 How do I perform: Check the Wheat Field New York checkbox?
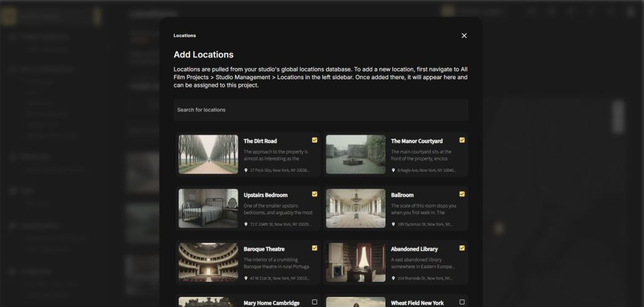[x=462, y=302]
